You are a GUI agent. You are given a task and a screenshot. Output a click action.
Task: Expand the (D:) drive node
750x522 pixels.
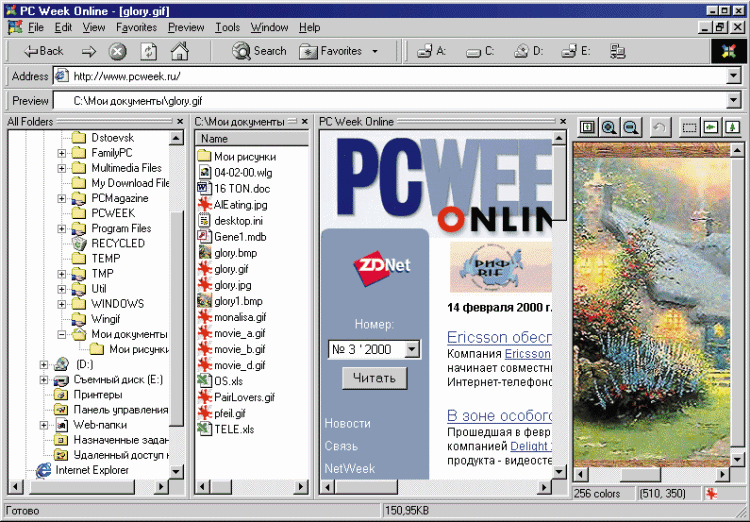tap(44, 365)
